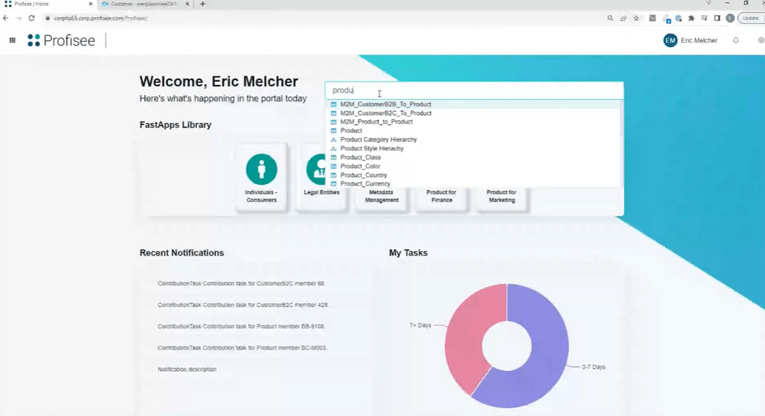This screenshot has height=416, width=765.
Task: Choose Product_Class from suggestions
Action: [473, 158]
